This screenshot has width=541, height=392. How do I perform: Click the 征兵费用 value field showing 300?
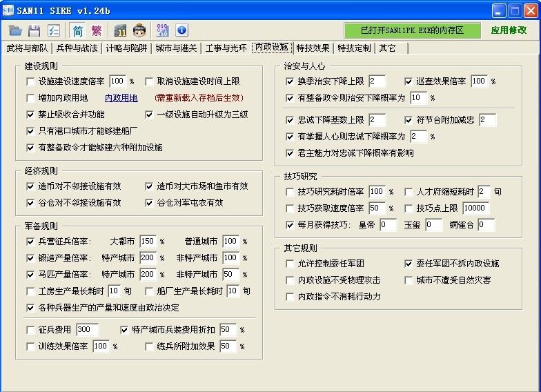click(x=87, y=330)
